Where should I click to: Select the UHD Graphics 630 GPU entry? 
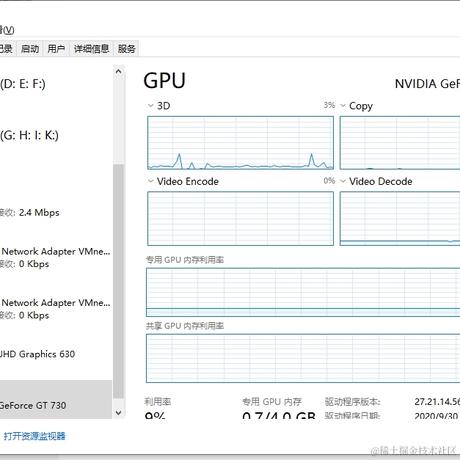(x=56, y=354)
